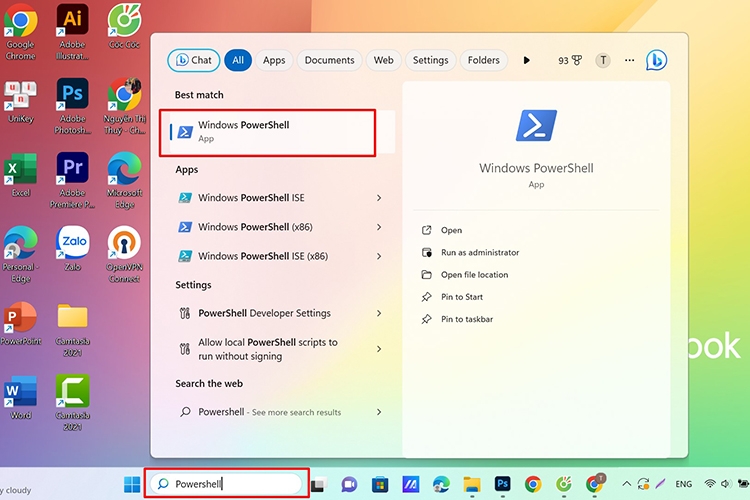Switch to the Chat tab

pos(194,60)
